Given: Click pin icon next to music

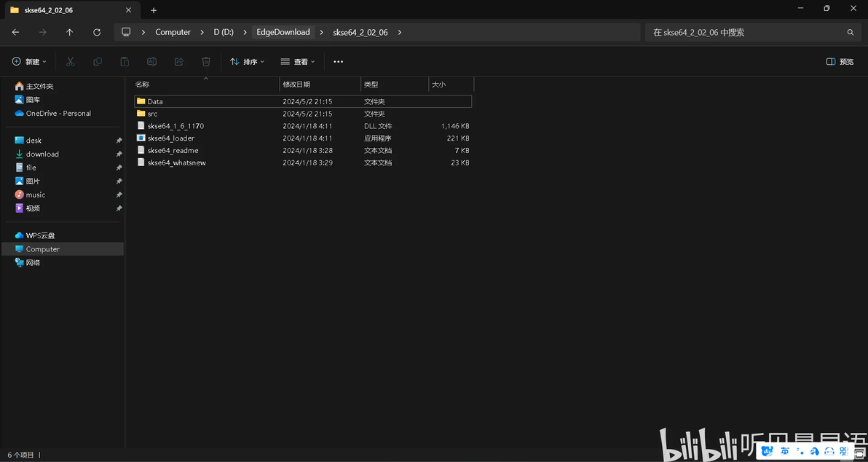Looking at the screenshot, I should (119, 195).
